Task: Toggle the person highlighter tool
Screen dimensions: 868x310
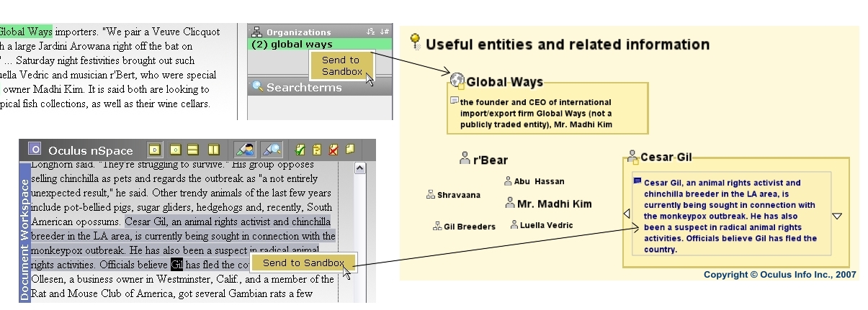Action: 246,150
